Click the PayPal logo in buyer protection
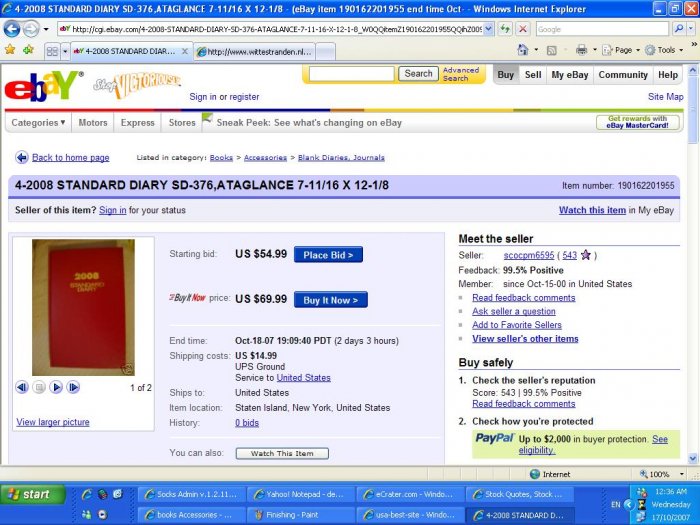 click(x=494, y=438)
